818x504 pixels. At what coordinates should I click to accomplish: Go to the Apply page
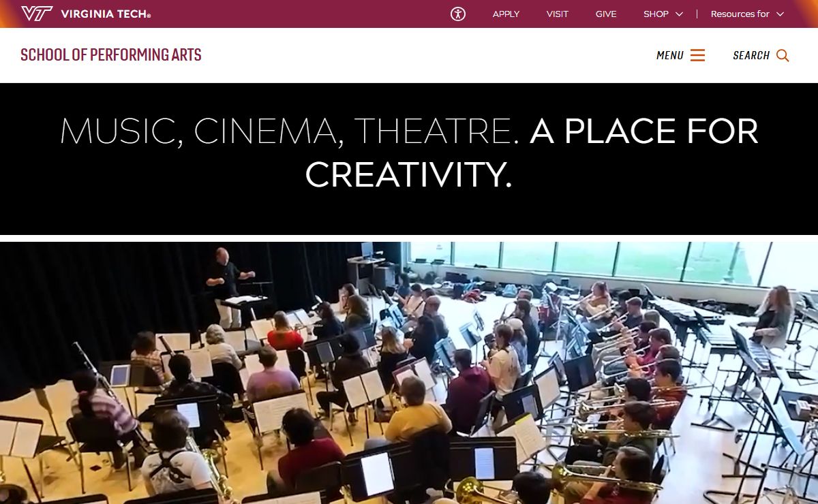506,14
